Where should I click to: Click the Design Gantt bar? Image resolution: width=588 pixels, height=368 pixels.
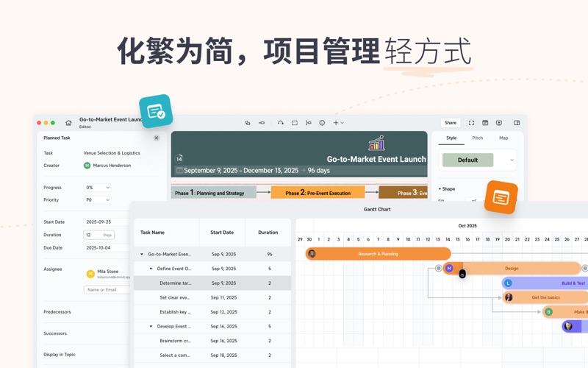click(512, 268)
